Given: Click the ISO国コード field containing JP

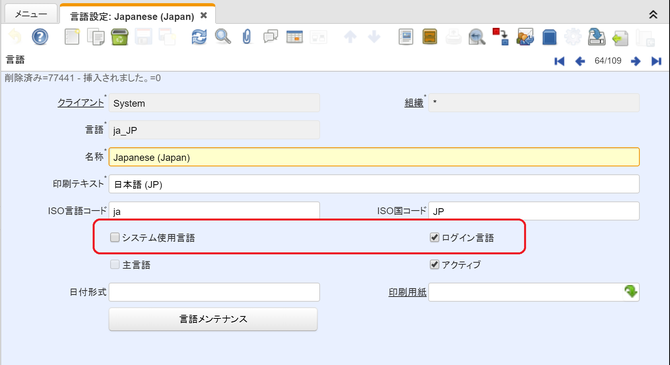Looking at the screenshot, I should point(534,211).
